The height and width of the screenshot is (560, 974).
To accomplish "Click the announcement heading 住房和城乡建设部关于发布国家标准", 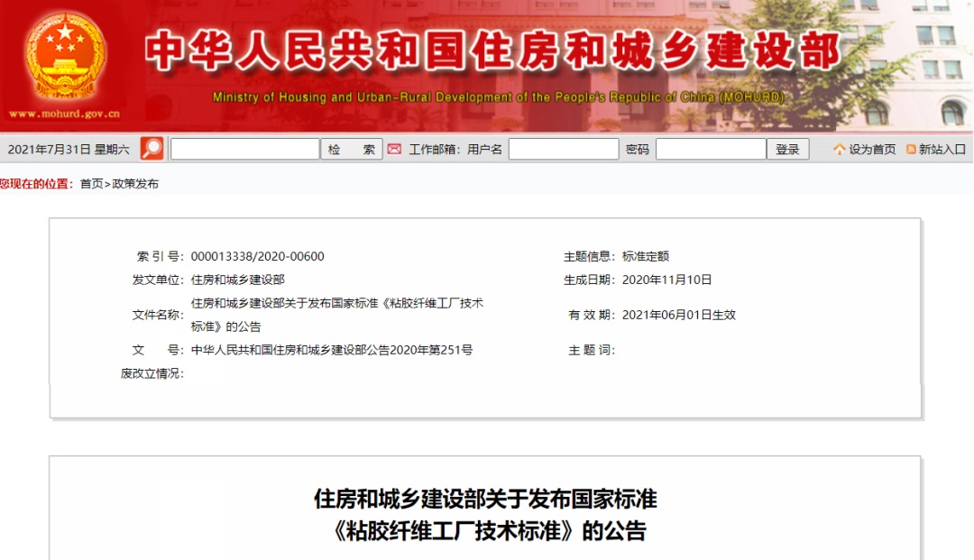I will (x=485, y=499).
